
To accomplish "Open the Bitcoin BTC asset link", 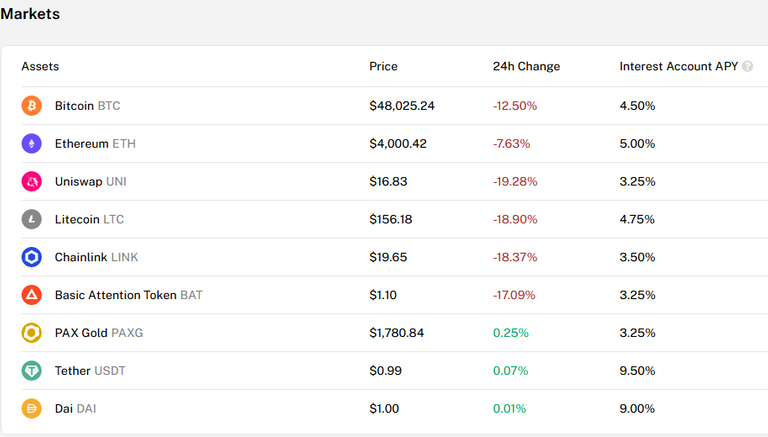I will click(x=87, y=106).
